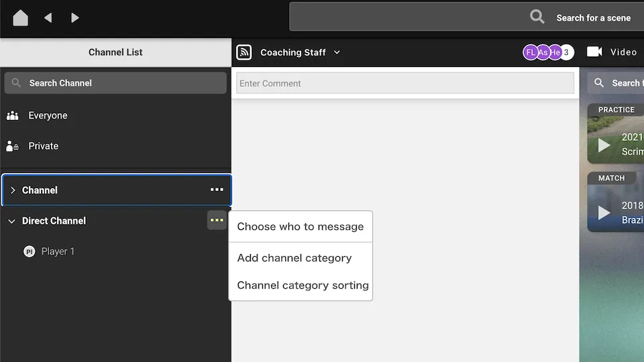
Task: Open the Coaching Staff channel dropdown
Action: 301,52
